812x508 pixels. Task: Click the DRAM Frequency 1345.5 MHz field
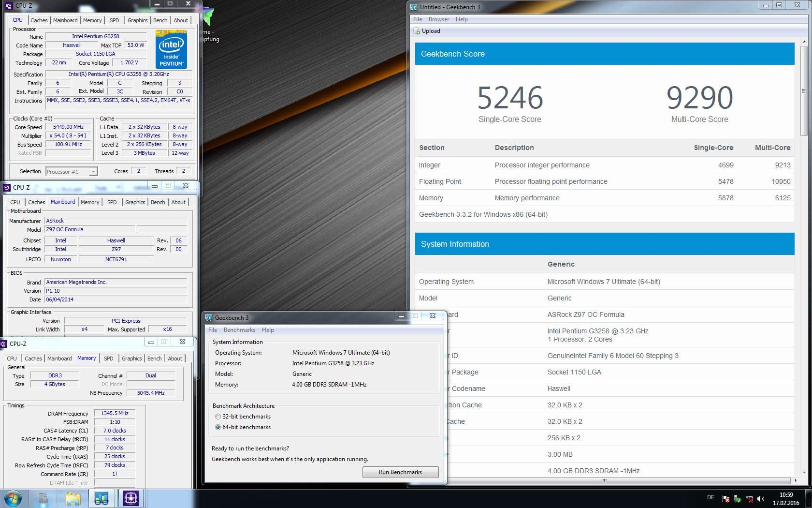(x=115, y=413)
